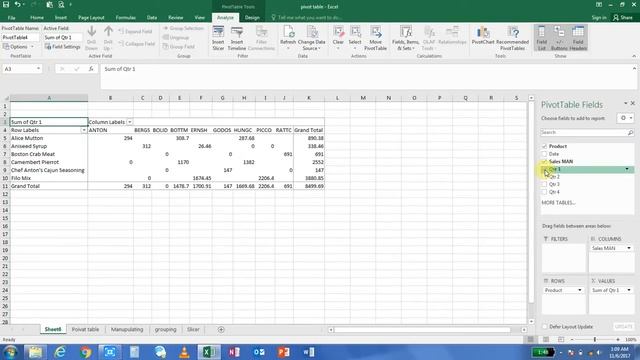Toggle the Qtr 1 field checkbox

pos(544,169)
